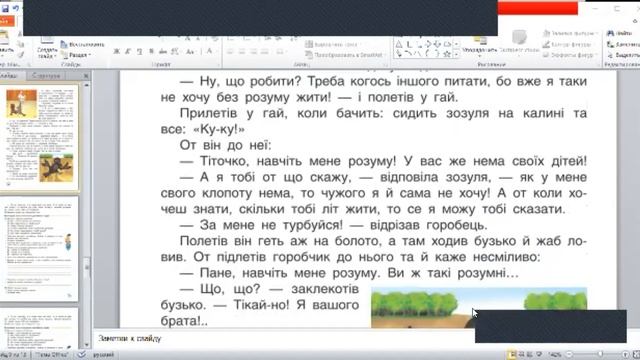Viewport: 640px width, 360px height.
Task: Open the Экспресс-стили (Quick Styles) dropdown
Action: pyautogui.click(x=520, y=43)
